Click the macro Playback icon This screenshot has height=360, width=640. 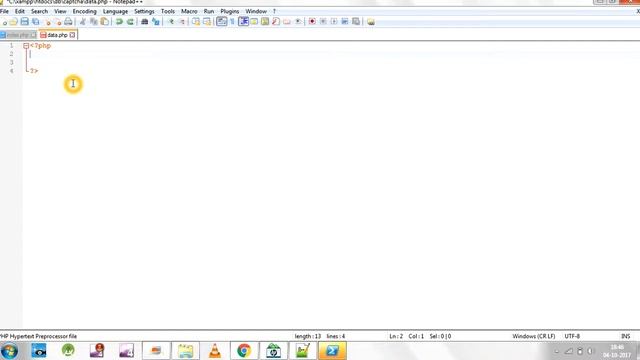334,22
